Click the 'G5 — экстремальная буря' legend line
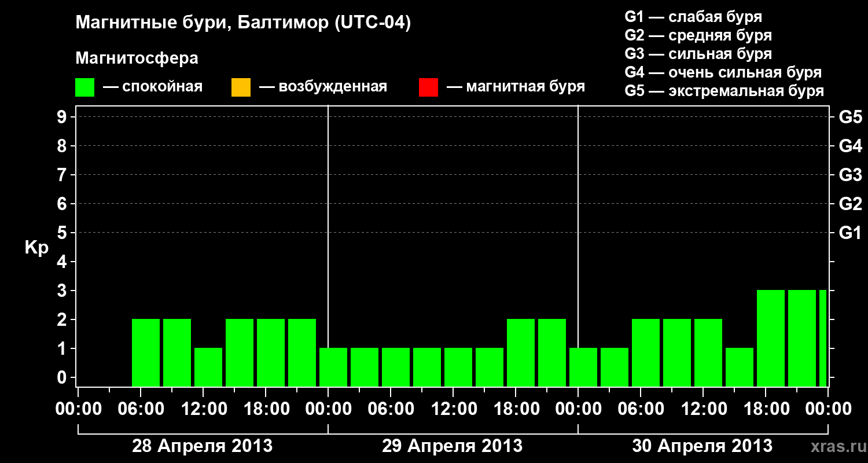Image resolution: width=868 pixels, height=463 pixels. 724,91
